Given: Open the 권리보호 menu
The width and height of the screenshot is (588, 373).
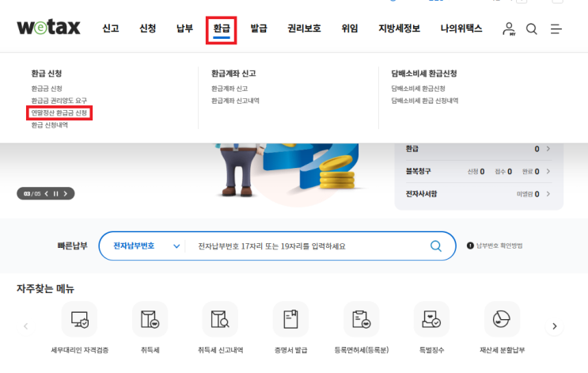Looking at the screenshot, I should point(304,29).
